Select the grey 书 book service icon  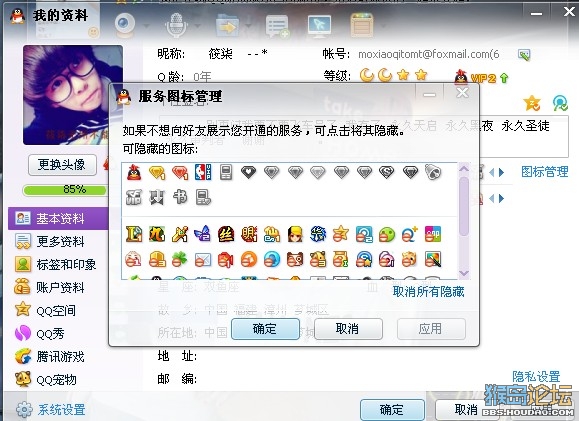(x=180, y=197)
